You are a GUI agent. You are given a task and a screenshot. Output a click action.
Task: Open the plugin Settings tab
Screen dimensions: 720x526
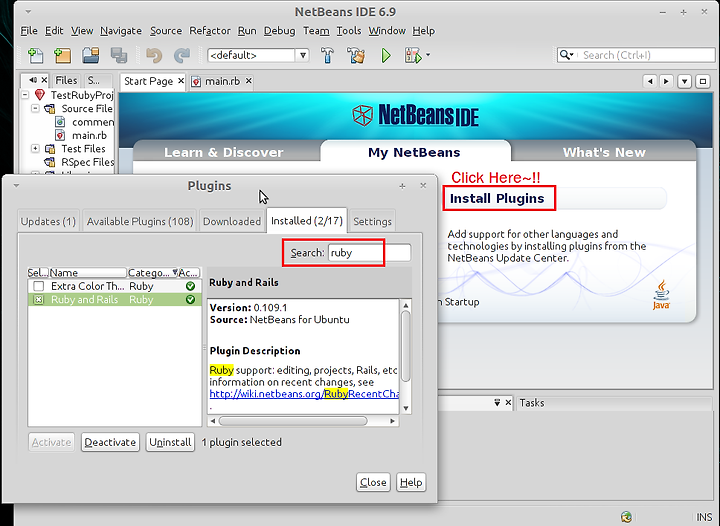click(372, 221)
